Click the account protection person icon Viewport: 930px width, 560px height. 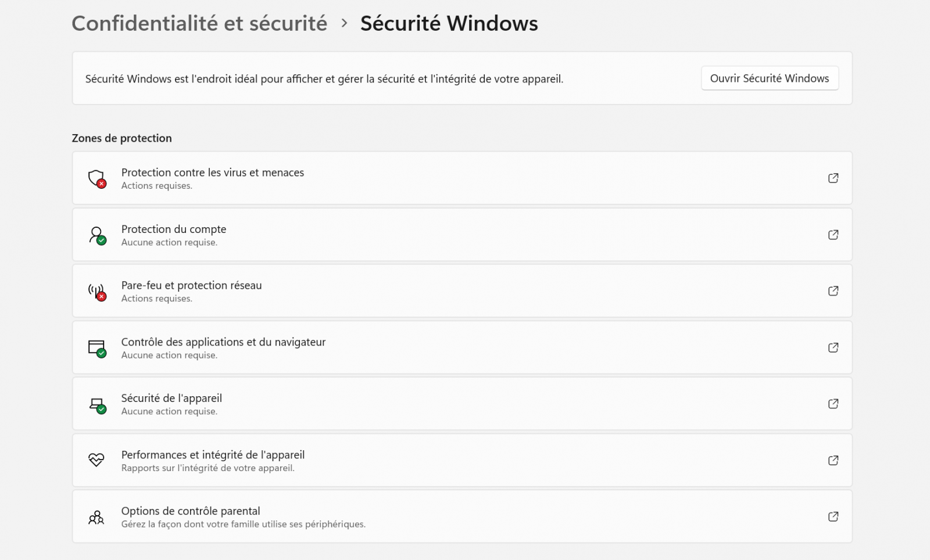[x=96, y=235]
